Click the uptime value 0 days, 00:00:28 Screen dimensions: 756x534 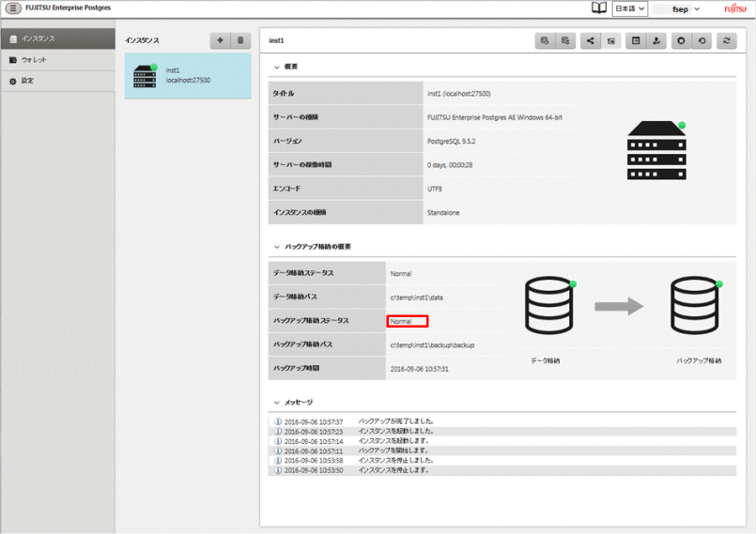point(450,165)
